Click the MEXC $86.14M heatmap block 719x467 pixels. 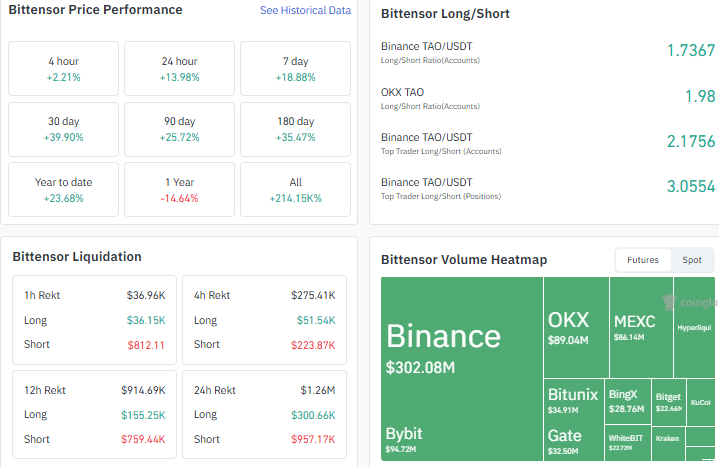[641, 328]
